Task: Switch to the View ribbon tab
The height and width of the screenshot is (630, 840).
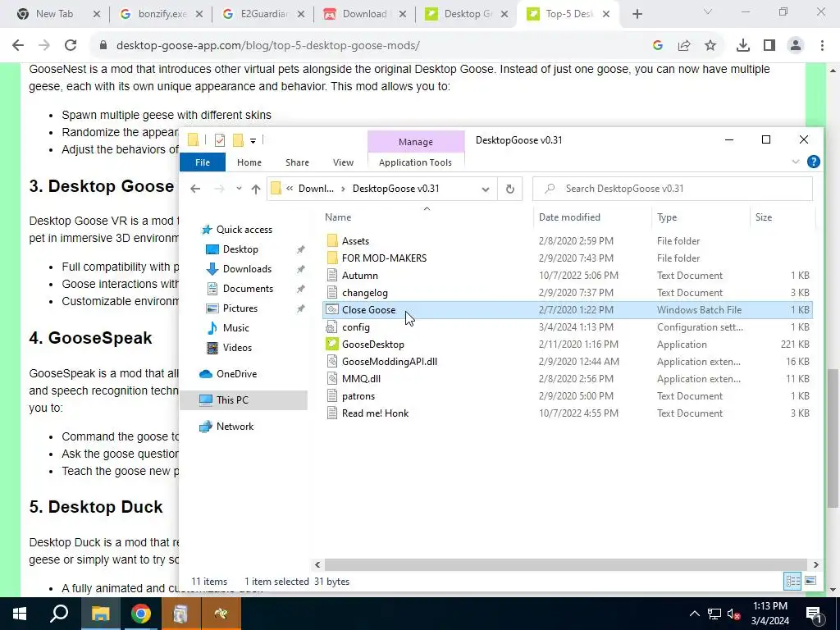Action: click(x=344, y=162)
